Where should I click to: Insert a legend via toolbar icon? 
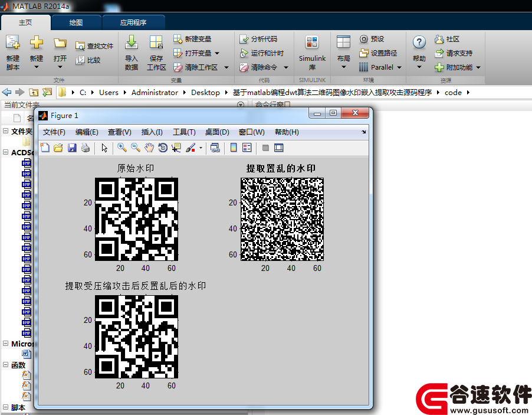pyautogui.click(x=247, y=148)
